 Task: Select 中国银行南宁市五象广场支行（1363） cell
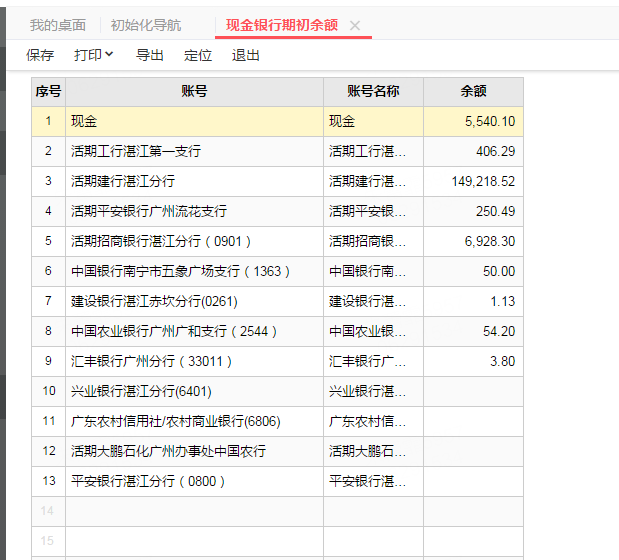click(x=194, y=271)
